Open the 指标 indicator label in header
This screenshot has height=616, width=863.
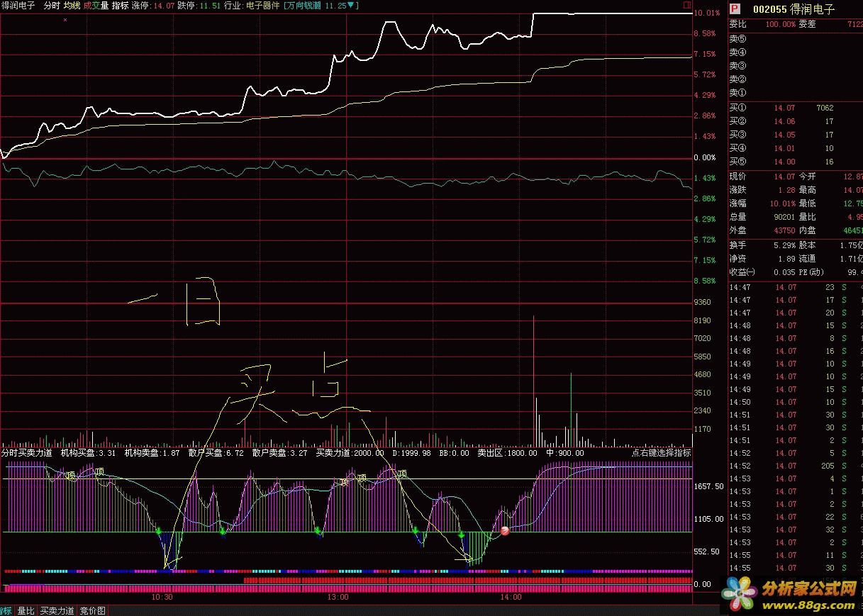(120, 5)
